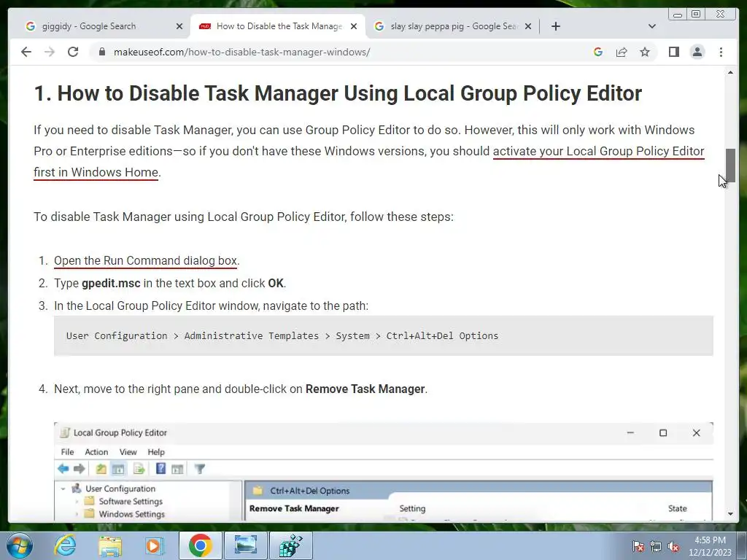Close the How to Disable tab
The width and height of the screenshot is (747, 560).
coord(354,26)
